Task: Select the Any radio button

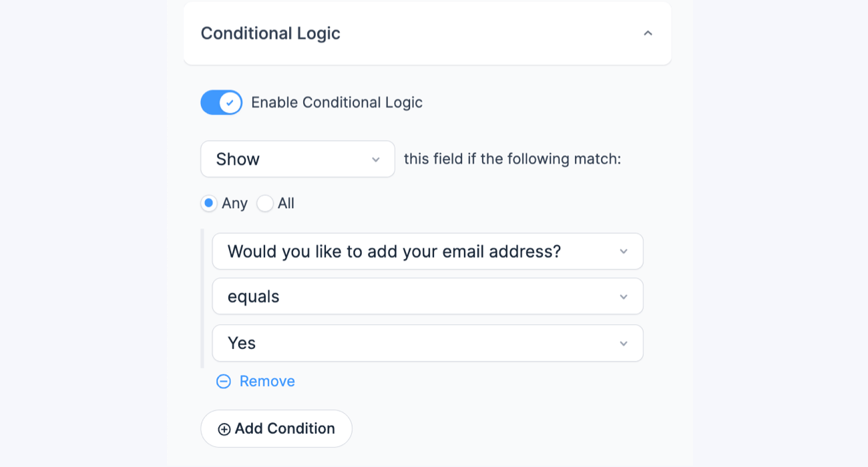Action: point(208,203)
